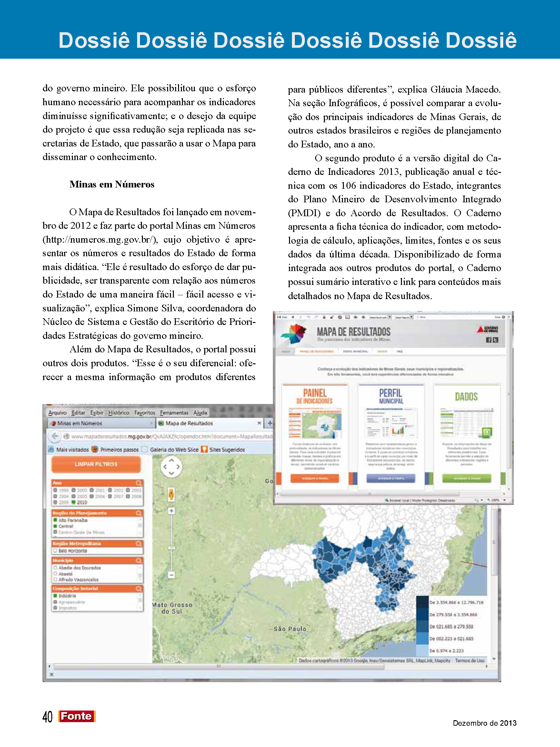Open the Histórico menu
Screen dimensions: 560x747
click(x=118, y=413)
